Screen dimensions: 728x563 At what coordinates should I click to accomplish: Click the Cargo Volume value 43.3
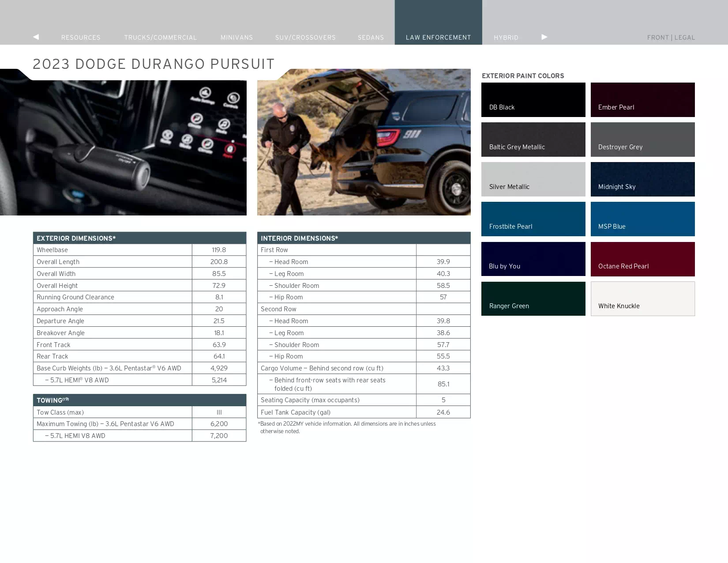point(443,368)
